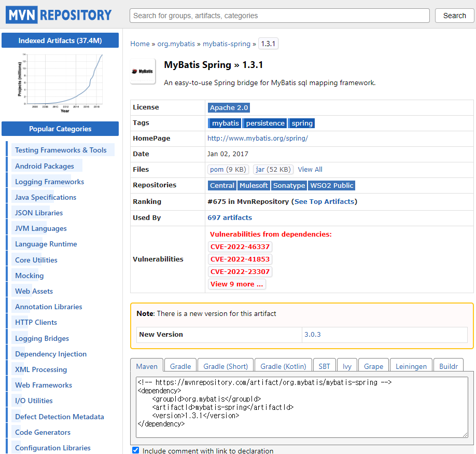Open new version 3.0.3 link
476x454 pixels.
(x=312, y=334)
